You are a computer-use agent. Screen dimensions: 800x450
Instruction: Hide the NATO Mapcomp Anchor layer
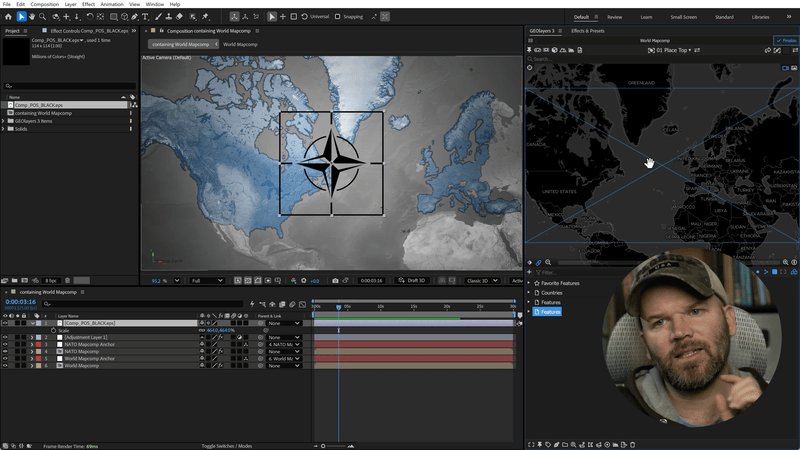(x=5, y=344)
